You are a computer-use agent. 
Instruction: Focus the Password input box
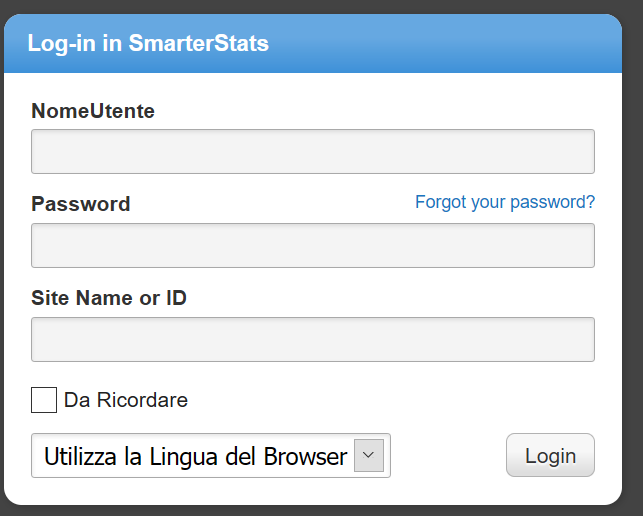[x=313, y=245]
